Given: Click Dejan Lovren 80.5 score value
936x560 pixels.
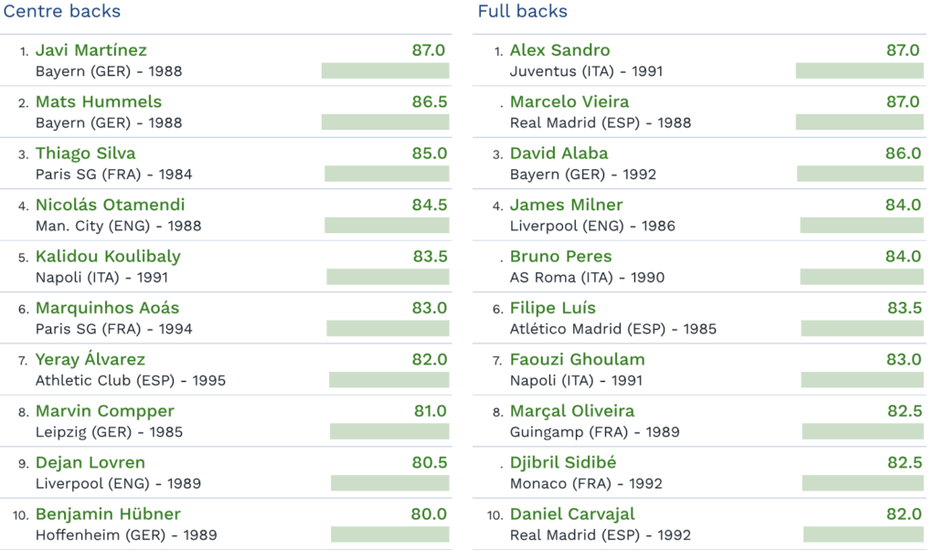Looking at the screenshot, I should 430,462.
